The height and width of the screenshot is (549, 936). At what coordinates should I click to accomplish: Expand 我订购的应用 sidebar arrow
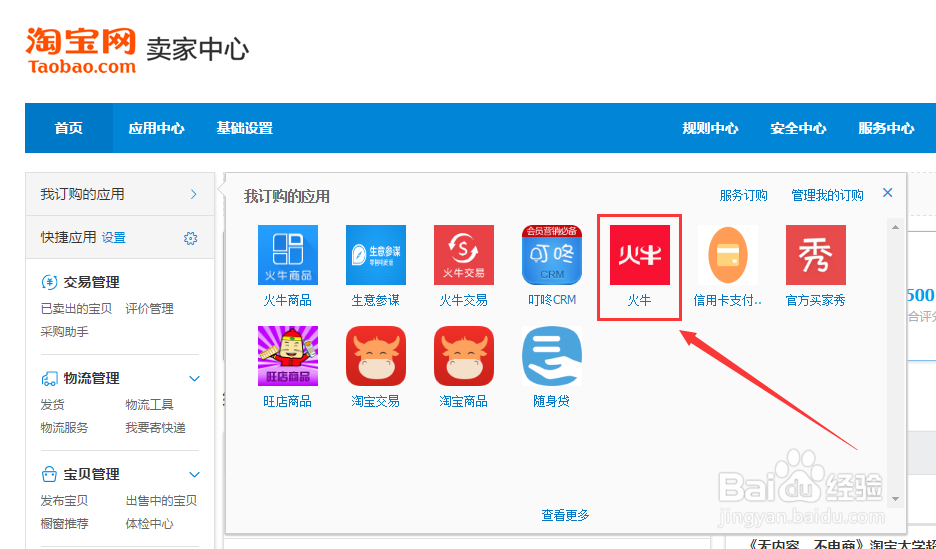(x=193, y=195)
